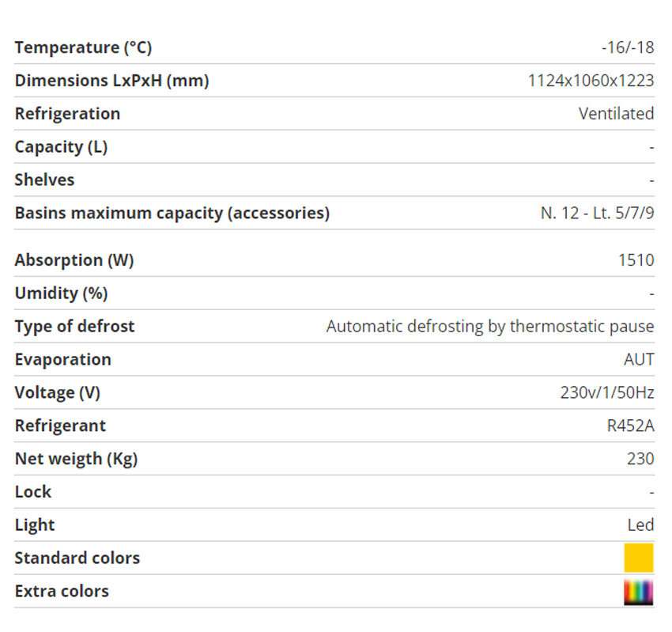Select the Net weigth (Kg) label
The width and height of the screenshot is (672, 632).
coord(76,460)
